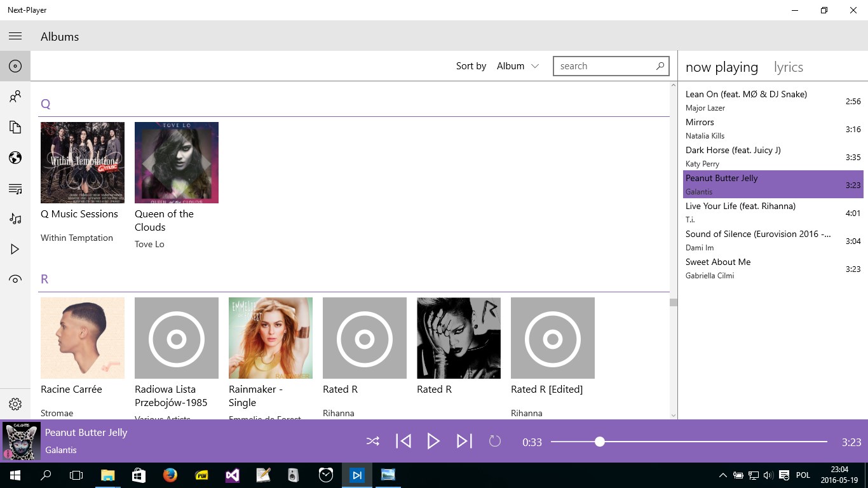Viewport: 868px width, 488px height.
Task: Switch to the lyrics tab
Action: click(789, 67)
